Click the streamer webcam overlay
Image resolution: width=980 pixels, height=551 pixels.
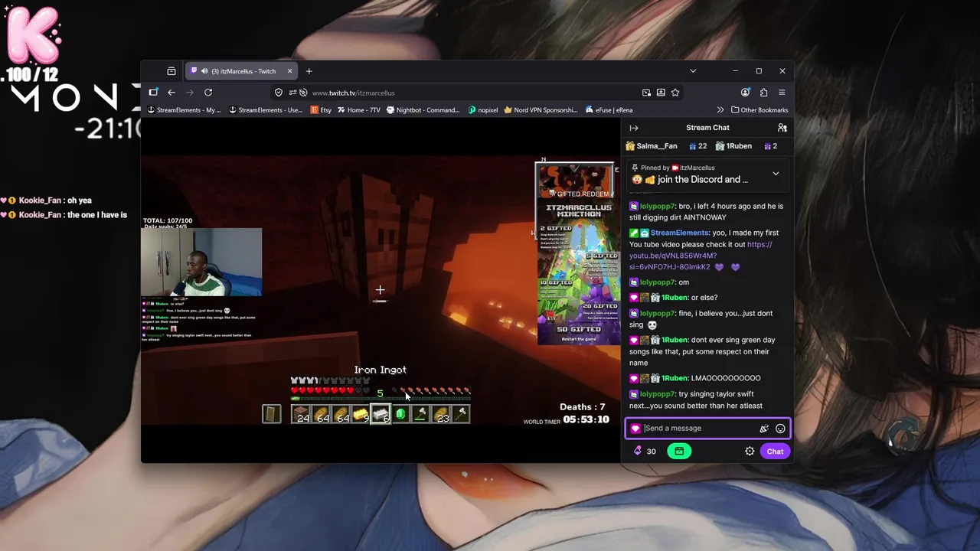point(201,262)
